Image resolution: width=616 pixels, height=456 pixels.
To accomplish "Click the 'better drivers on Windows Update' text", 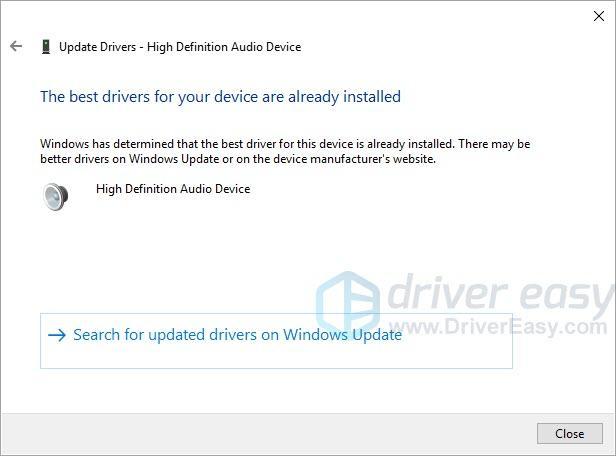I will pos(130,159).
